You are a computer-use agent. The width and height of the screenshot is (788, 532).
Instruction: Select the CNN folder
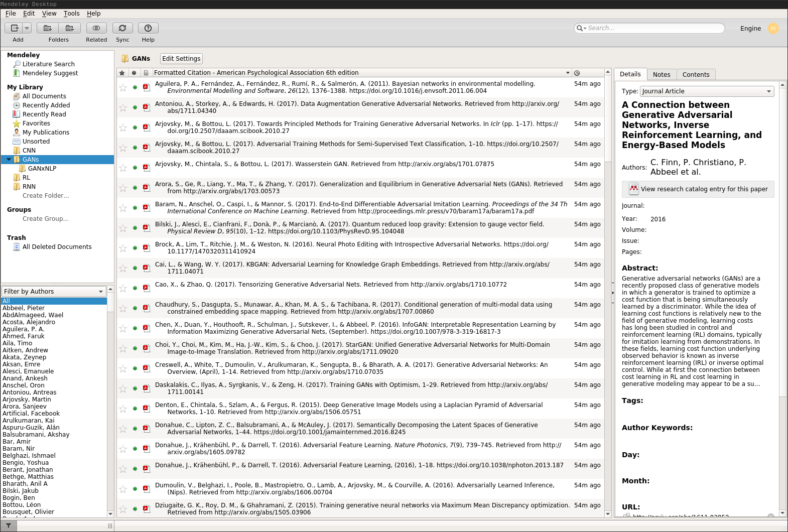(x=29, y=151)
